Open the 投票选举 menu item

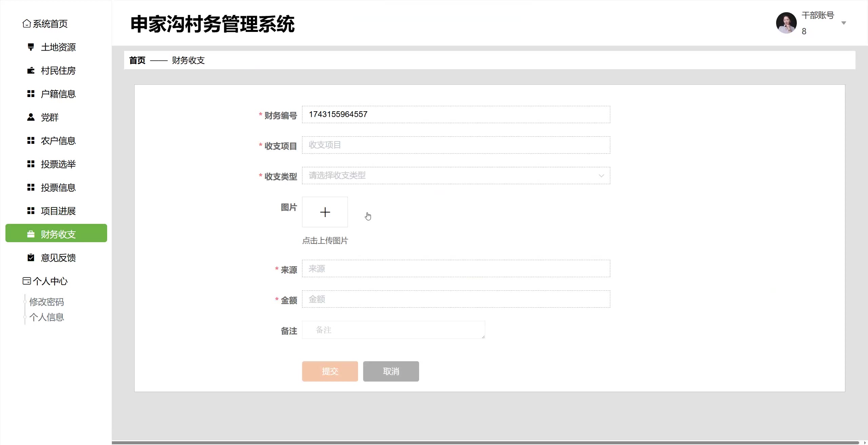[x=58, y=164]
